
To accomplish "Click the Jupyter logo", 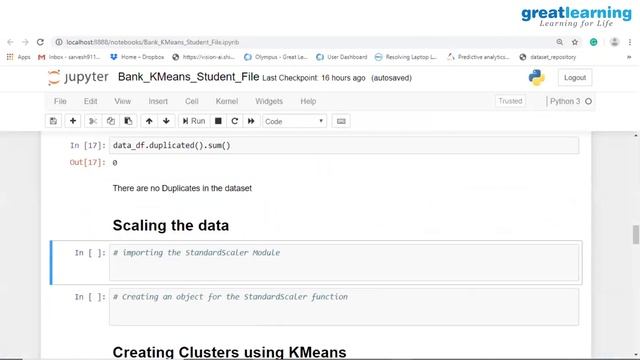I will [x=78, y=77].
